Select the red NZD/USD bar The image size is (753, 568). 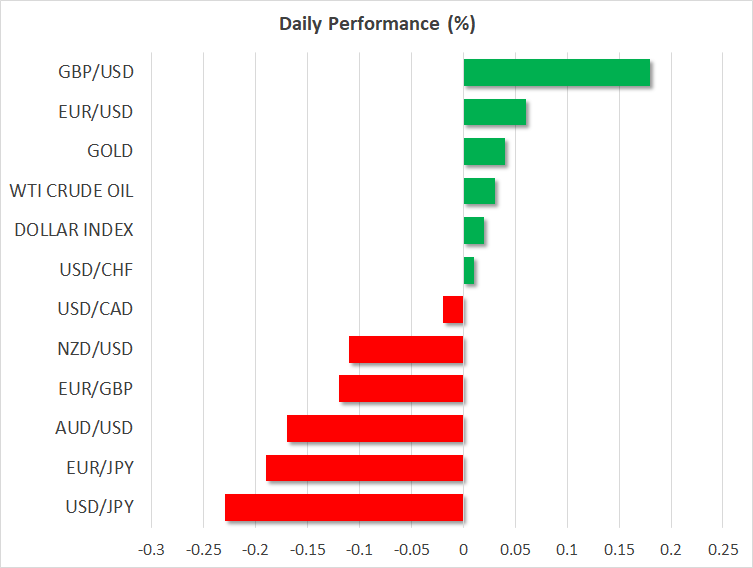(x=406, y=349)
